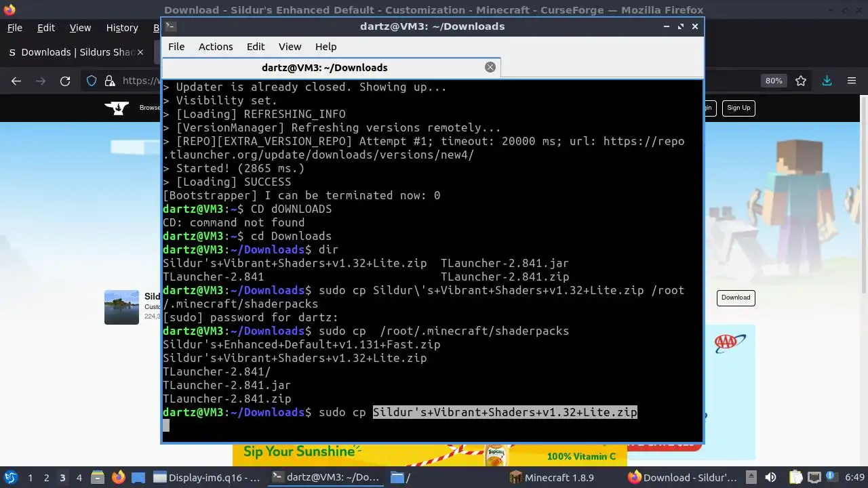Open the notification tray icon
This screenshot has width=868, height=488.
point(833,477)
